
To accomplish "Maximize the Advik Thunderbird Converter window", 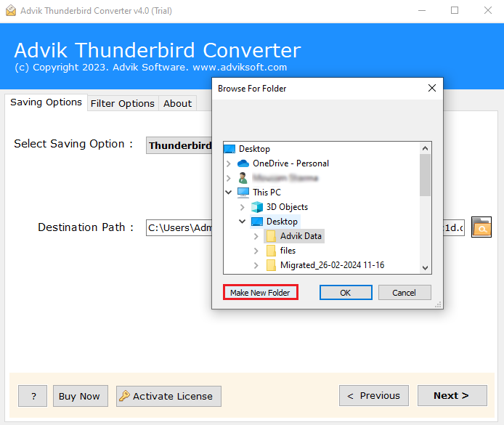I will (455, 11).
